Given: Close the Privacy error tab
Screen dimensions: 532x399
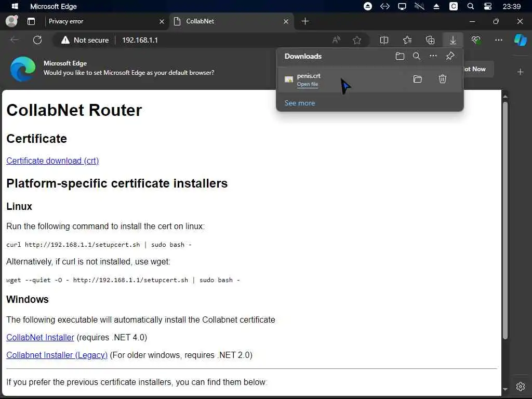Looking at the screenshot, I should tap(162, 21).
